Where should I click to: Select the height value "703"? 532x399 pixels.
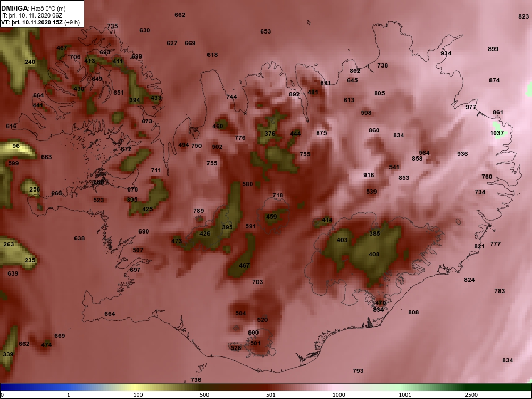tap(257, 281)
